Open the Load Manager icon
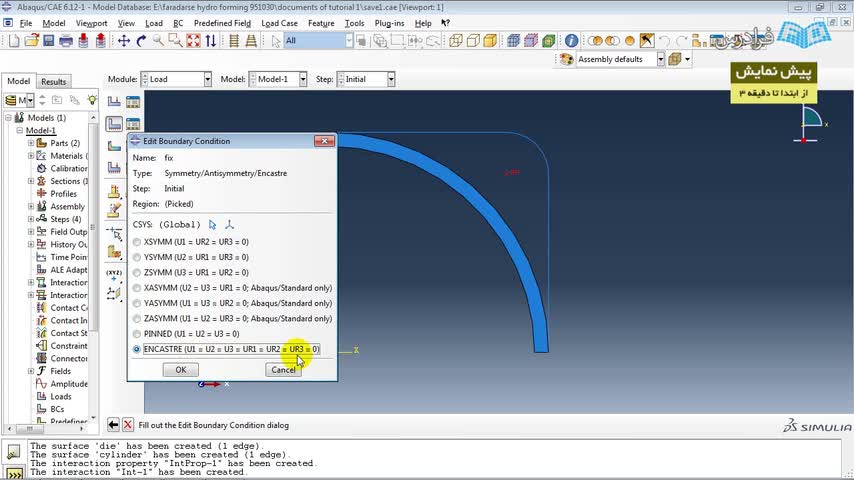This screenshot has height=480, width=854. click(x=133, y=102)
